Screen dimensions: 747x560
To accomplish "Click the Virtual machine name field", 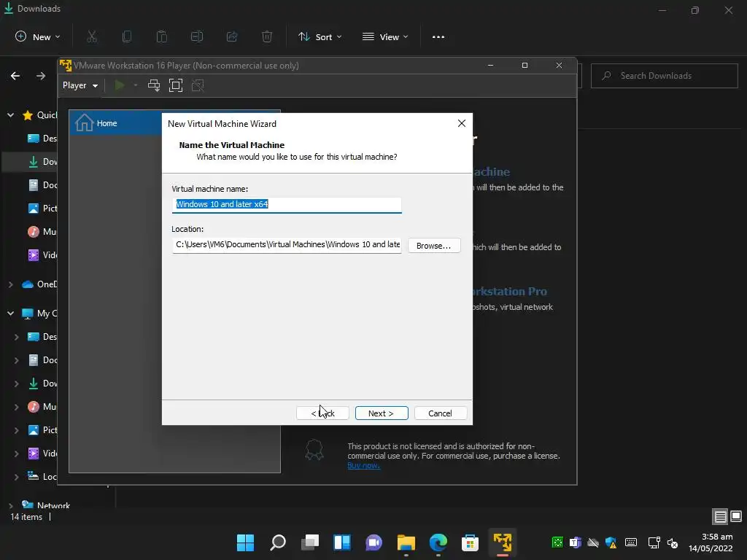I will [287, 205].
